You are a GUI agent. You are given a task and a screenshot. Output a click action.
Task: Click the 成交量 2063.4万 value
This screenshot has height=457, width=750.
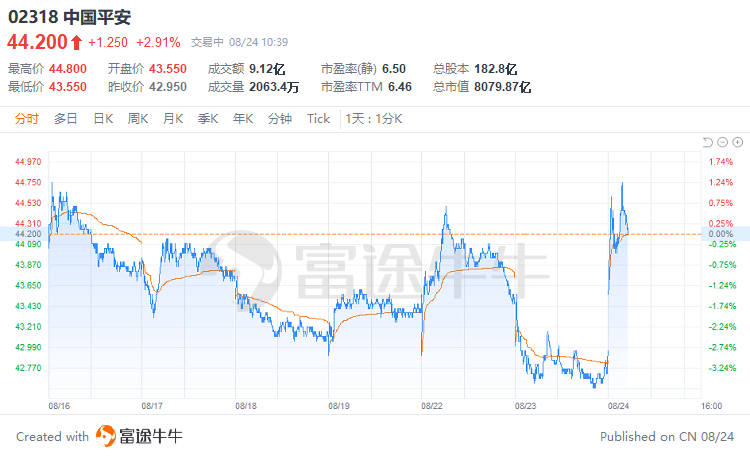click(274, 87)
